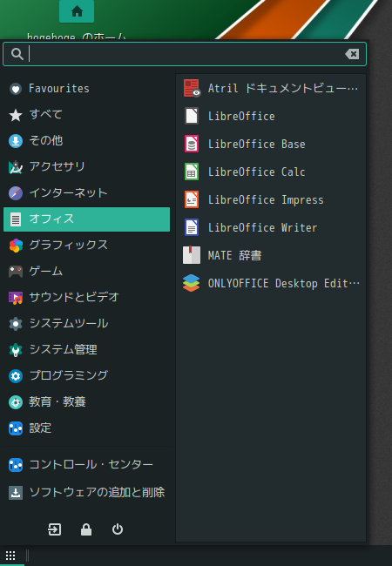Click the グラフィックス category icon
Image resolution: width=392 pixels, height=566 pixels.
(16, 246)
